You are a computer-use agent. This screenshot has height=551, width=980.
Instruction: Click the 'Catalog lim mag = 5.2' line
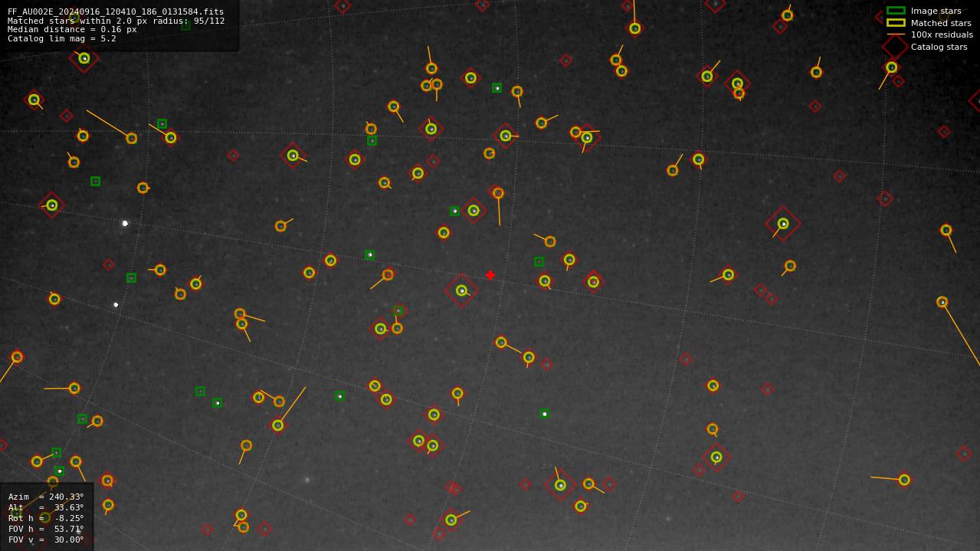(62, 38)
